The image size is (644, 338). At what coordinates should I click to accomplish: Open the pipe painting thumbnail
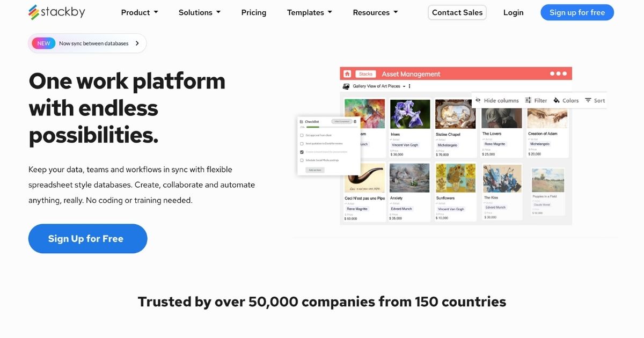coord(365,178)
